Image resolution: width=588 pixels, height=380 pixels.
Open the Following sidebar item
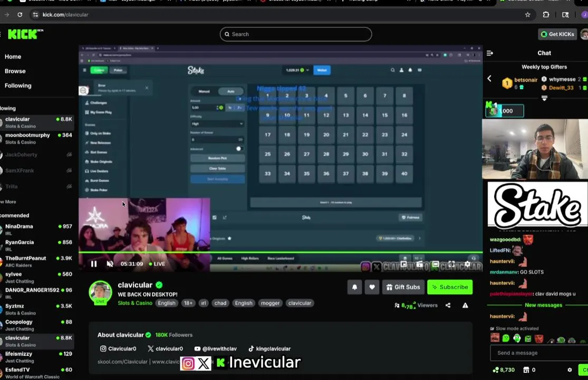click(18, 85)
